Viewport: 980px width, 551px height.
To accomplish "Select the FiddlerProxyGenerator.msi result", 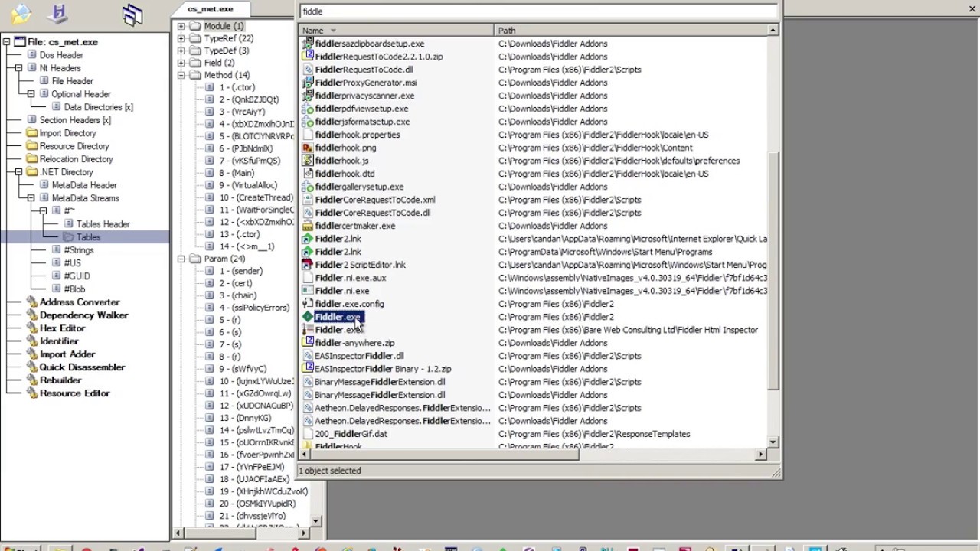I will pyautogui.click(x=366, y=83).
